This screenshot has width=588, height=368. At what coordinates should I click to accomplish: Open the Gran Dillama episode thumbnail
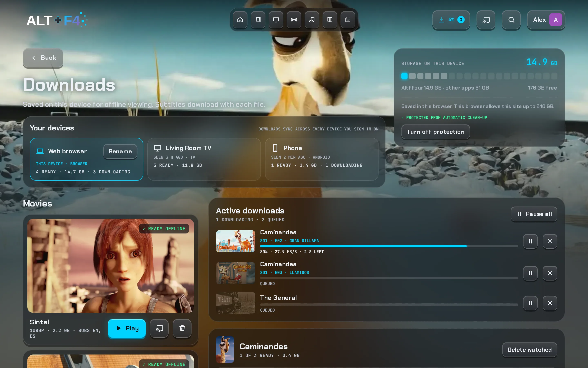pyautogui.click(x=236, y=241)
